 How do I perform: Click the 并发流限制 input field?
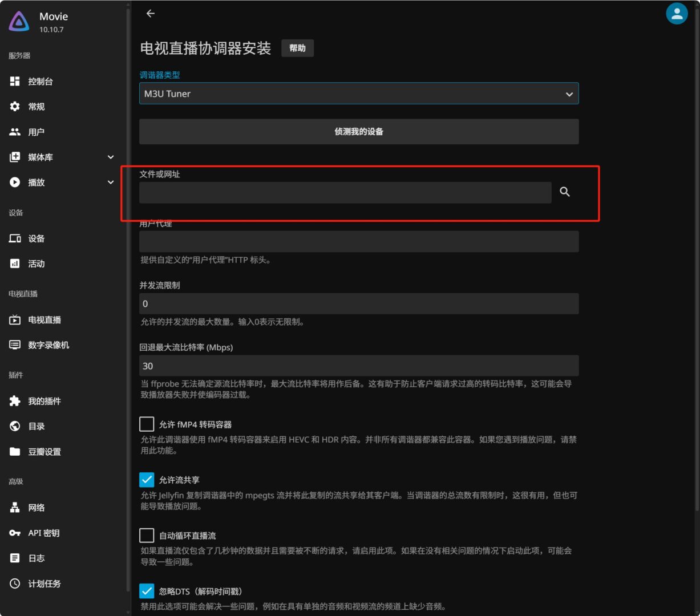(359, 303)
